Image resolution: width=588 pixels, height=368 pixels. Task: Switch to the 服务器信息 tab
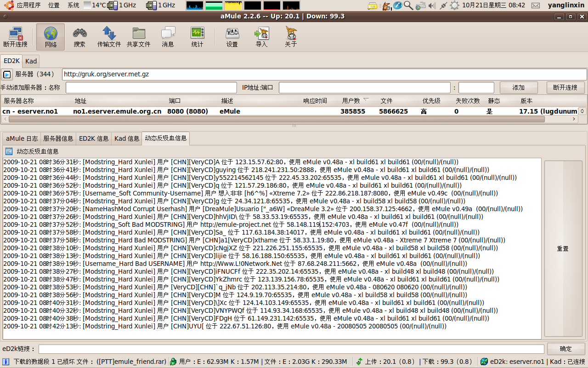click(x=58, y=138)
